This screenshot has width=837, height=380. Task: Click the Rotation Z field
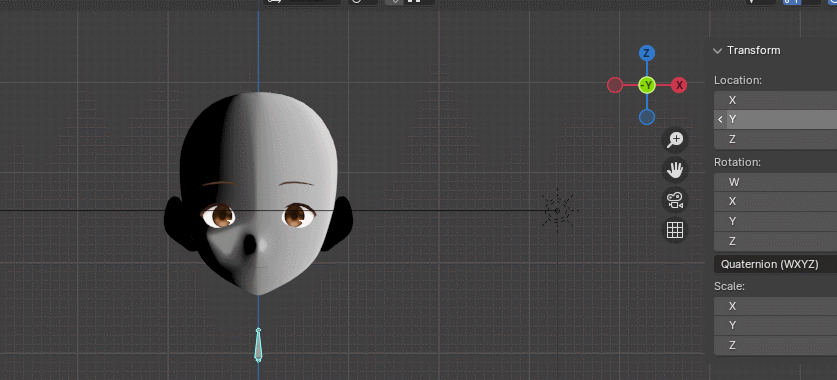pos(776,242)
